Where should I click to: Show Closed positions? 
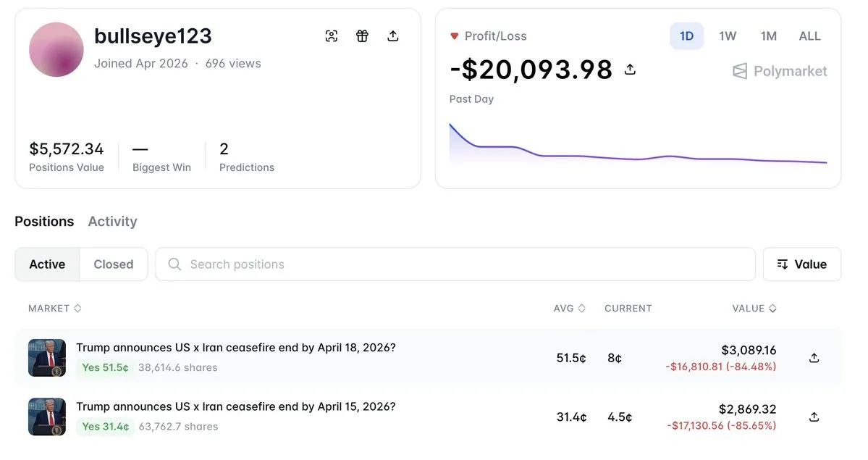pyautogui.click(x=113, y=264)
